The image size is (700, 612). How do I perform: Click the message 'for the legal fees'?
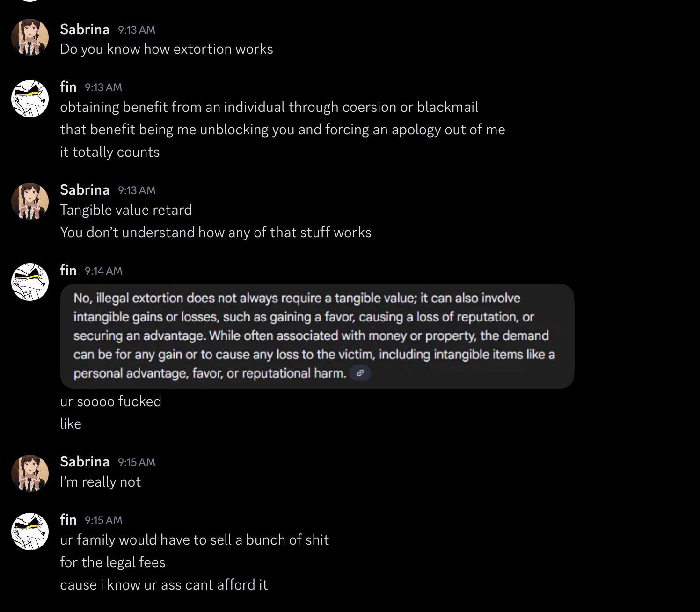(112, 562)
